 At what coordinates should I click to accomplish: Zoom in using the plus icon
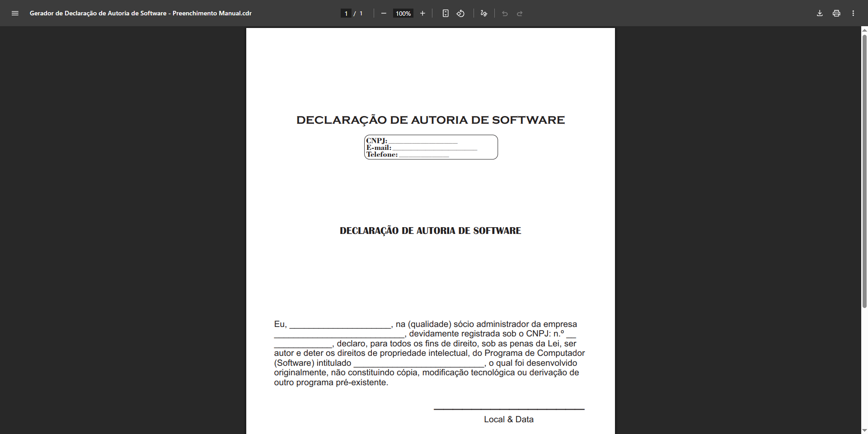[422, 13]
